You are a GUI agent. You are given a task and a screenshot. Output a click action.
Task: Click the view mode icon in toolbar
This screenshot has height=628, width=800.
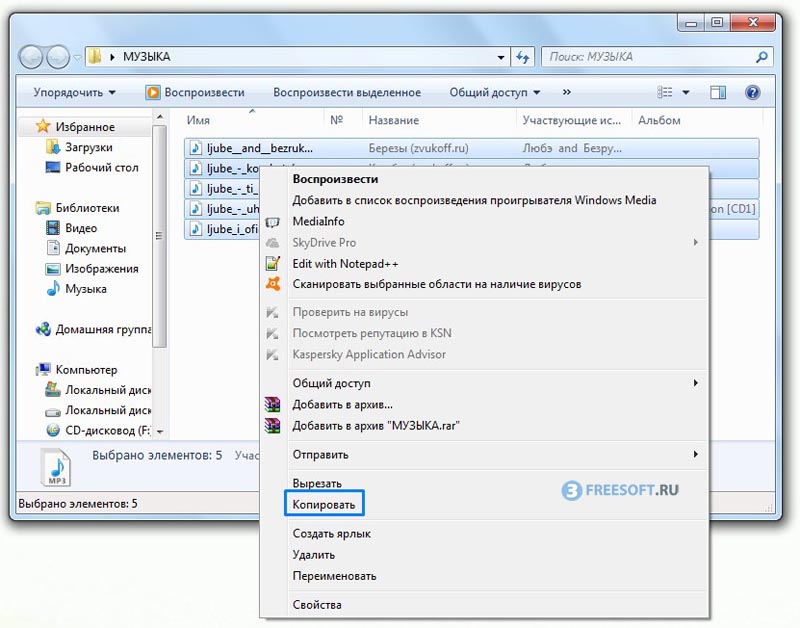664,92
